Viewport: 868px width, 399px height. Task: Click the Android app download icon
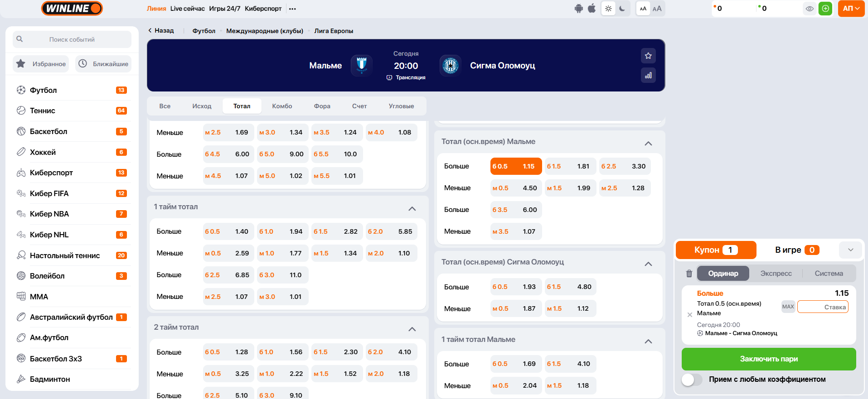(578, 9)
